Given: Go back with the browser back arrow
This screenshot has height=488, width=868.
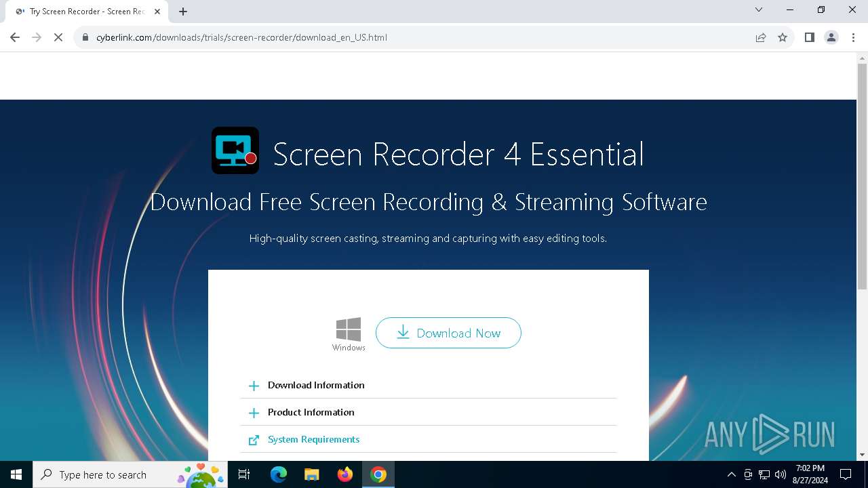Looking at the screenshot, I should (x=15, y=37).
